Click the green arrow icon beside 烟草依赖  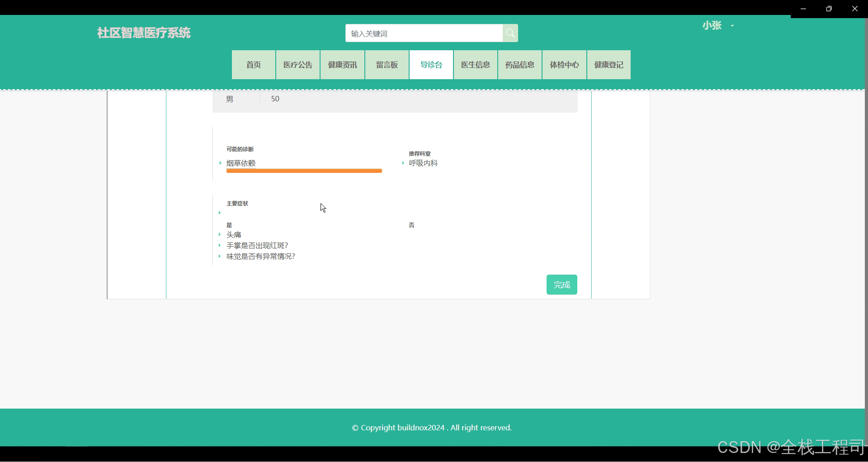tap(220, 163)
